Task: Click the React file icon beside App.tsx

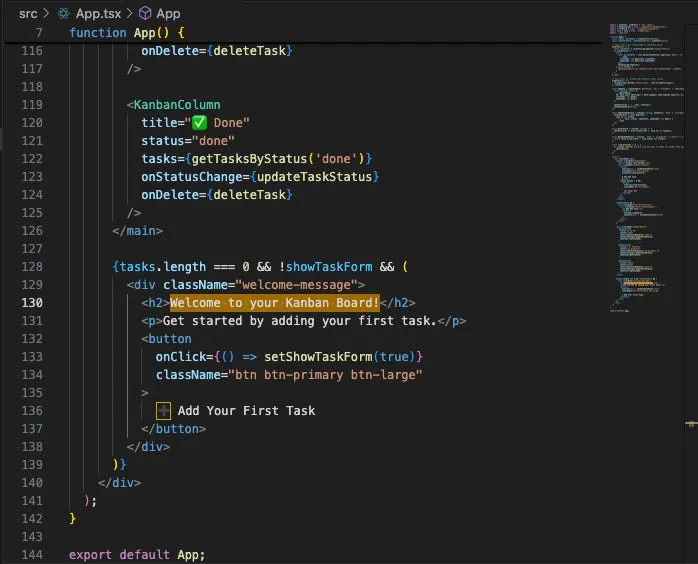Action: 64,13
